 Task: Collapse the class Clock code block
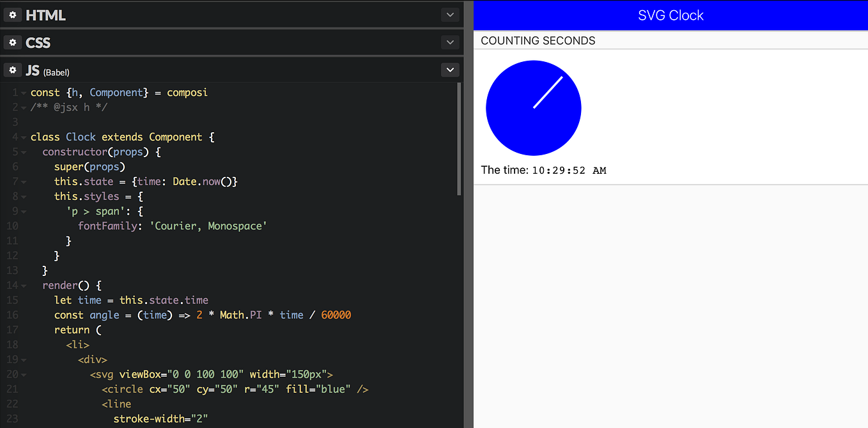tap(23, 137)
